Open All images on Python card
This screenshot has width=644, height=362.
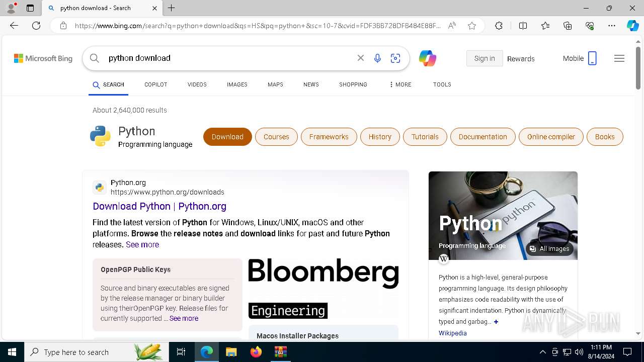click(549, 249)
